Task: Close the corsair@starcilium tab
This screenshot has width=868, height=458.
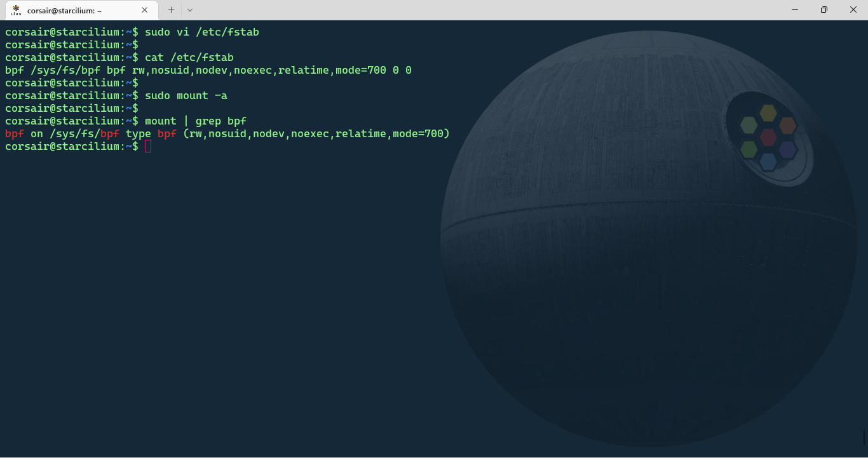Action: tap(144, 10)
